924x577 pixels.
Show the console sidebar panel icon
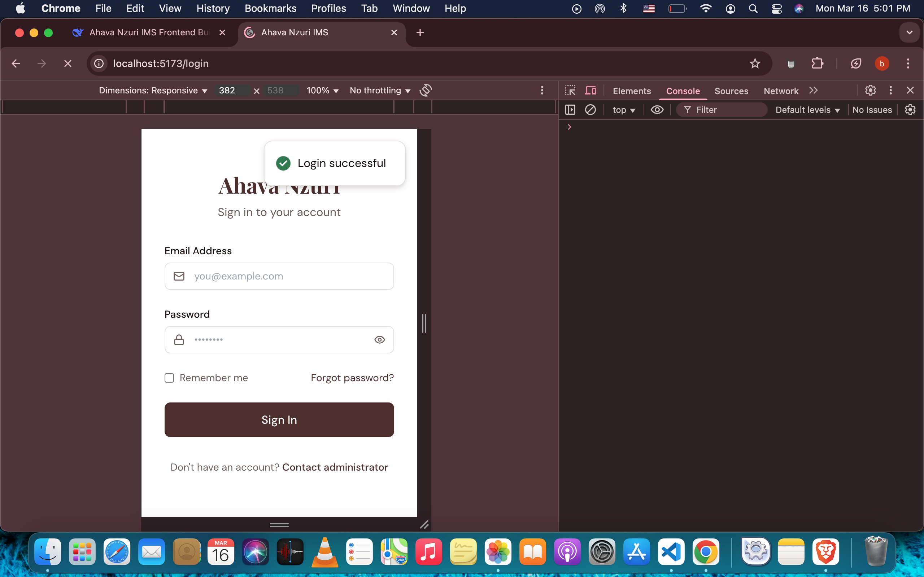tap(570, 110)
